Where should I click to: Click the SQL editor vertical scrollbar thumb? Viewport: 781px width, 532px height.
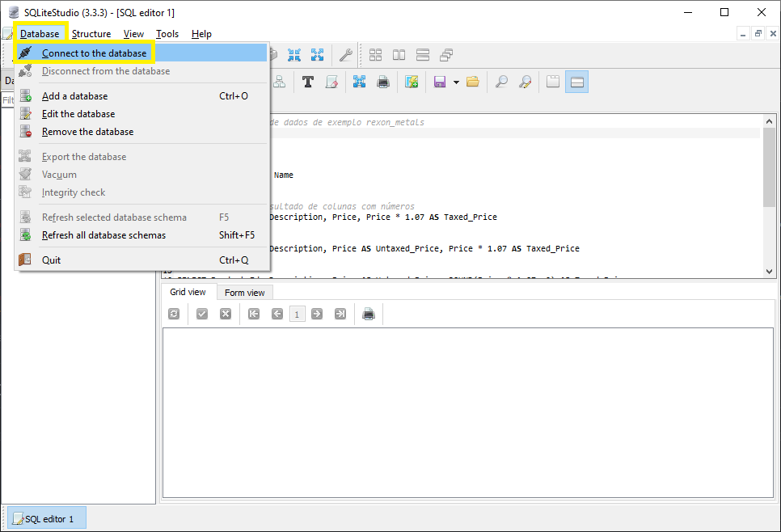(x=769, y=167)
